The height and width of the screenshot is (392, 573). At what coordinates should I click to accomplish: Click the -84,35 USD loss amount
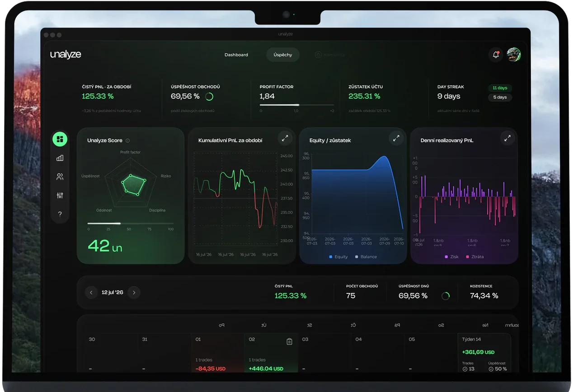point(211,369)
